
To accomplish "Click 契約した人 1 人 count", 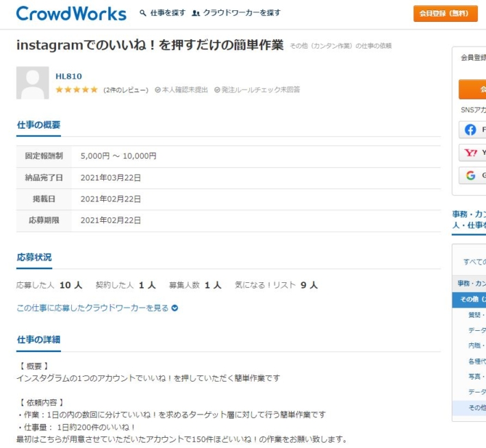I will tap(126, 285).
